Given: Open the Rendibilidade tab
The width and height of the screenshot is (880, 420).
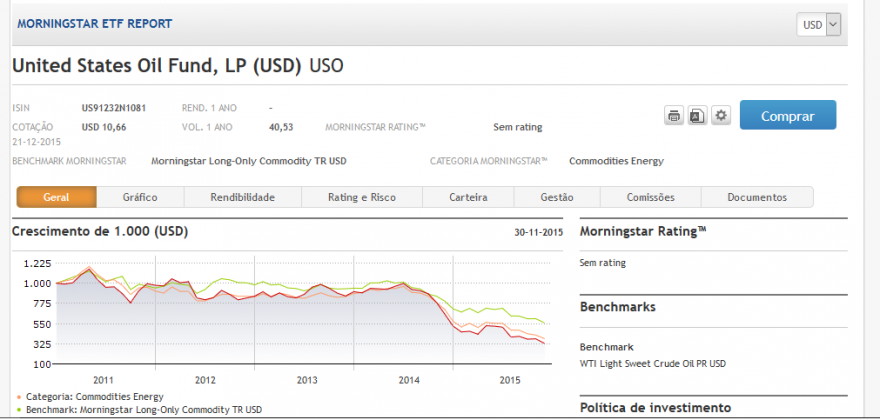Looking at the screenshot, I should (242, 197).
